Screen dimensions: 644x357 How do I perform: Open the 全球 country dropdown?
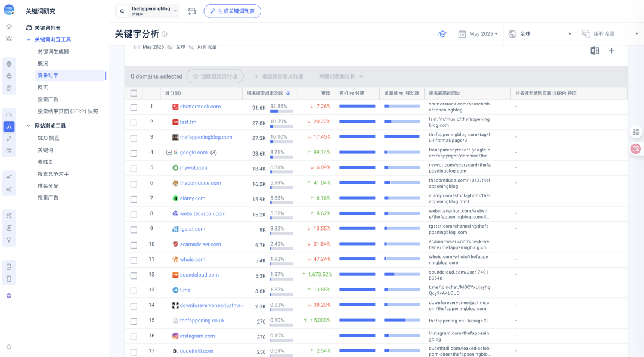[539, 34]
